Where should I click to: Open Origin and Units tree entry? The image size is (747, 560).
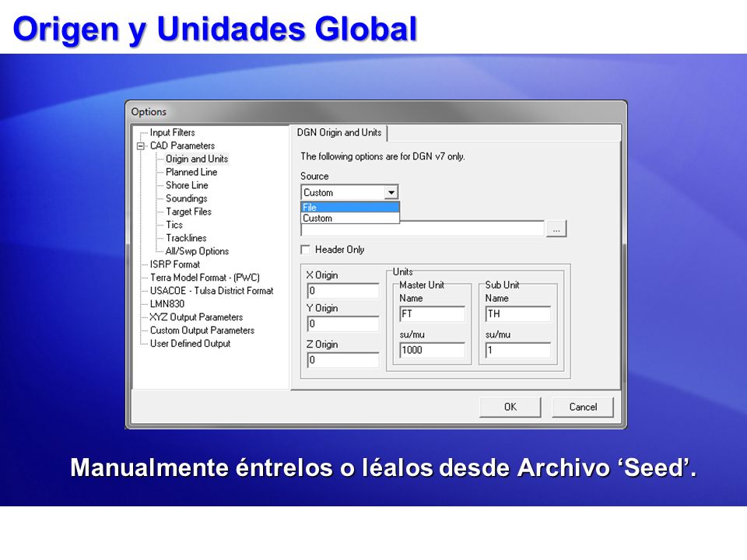point(197,159)
